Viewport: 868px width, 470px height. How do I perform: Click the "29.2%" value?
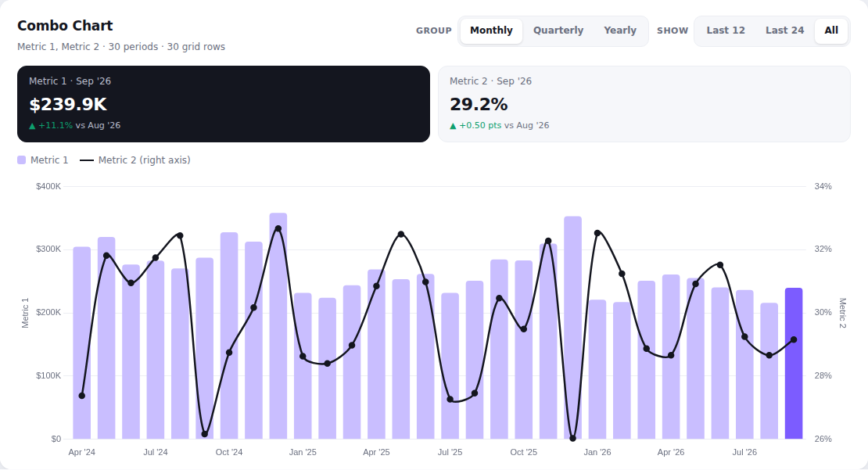[x=479, y=105]
